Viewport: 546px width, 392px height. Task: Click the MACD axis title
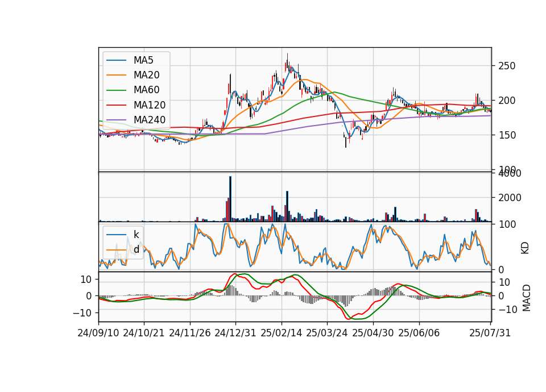[526, 298]
